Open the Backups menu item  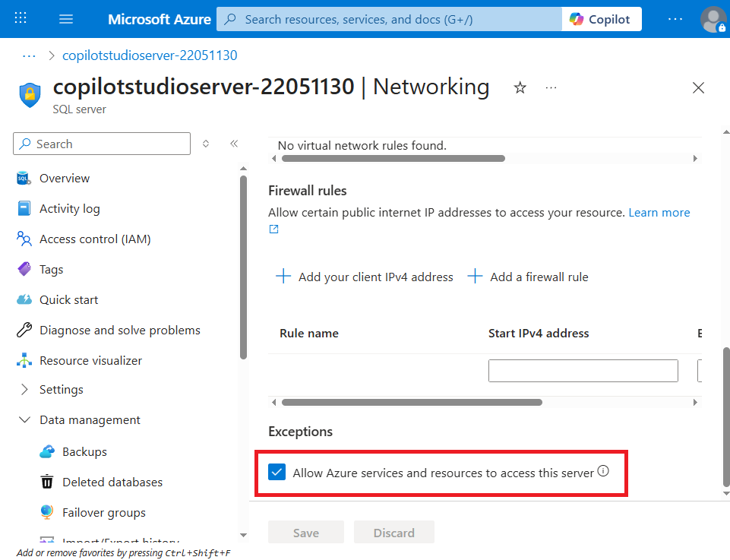84,452
